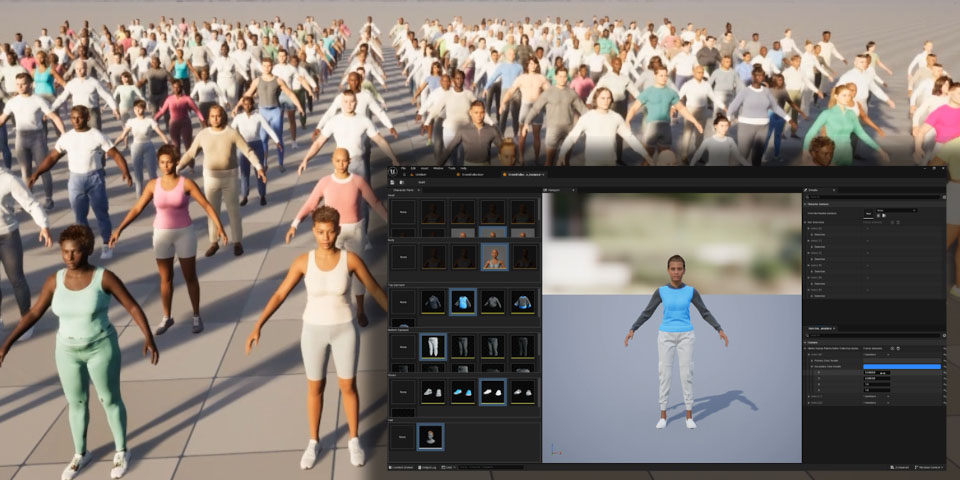Image resolution: width=960 pixels, height=480 pixels.
Task: Click the character model in the viewport
Action: tap(676, 341)
